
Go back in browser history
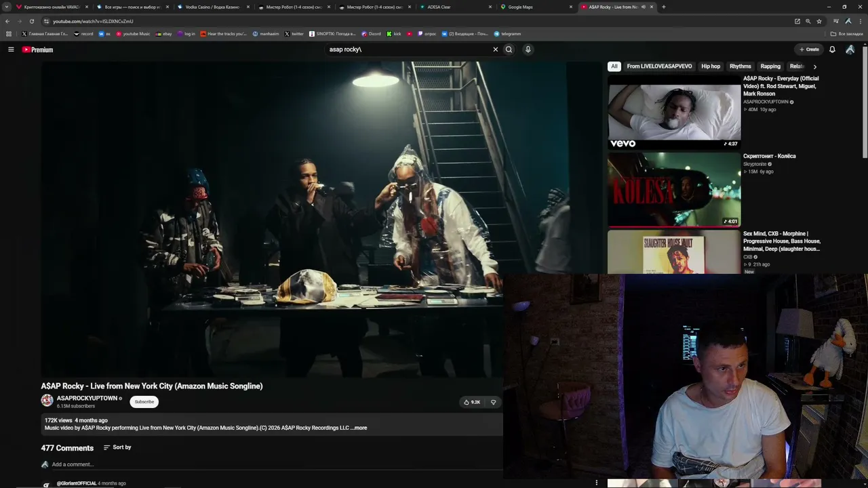(x=7, y=21)
